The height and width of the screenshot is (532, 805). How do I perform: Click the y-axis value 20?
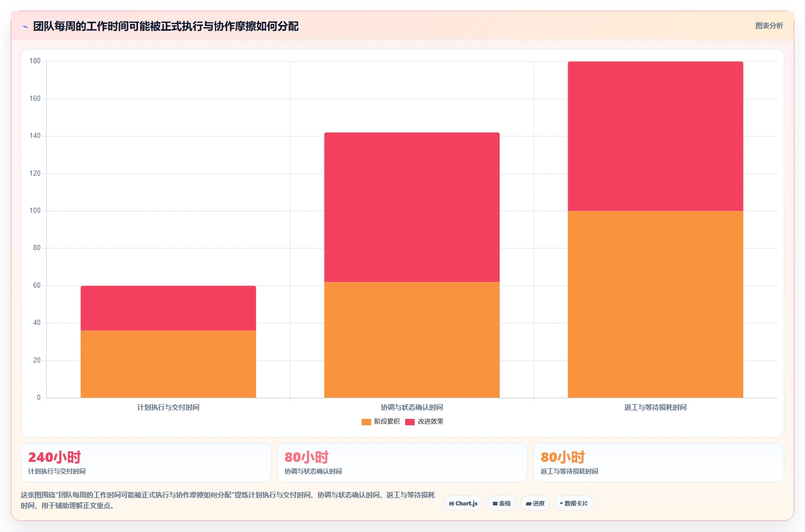pos(37,361)
